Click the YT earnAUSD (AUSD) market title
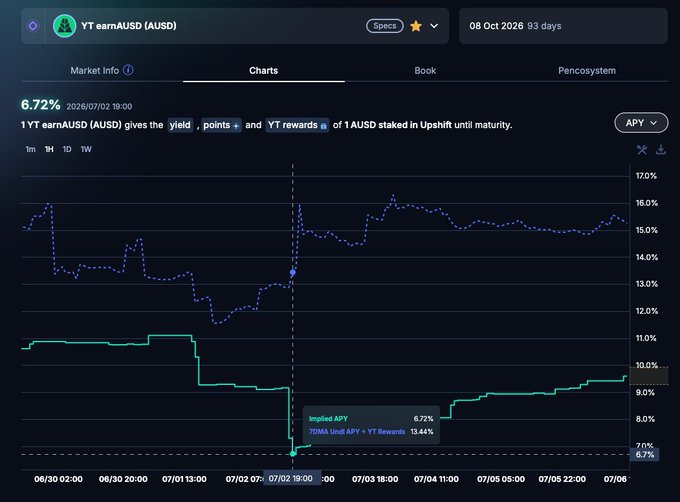 pyautogui.click(x=129, y=26)
